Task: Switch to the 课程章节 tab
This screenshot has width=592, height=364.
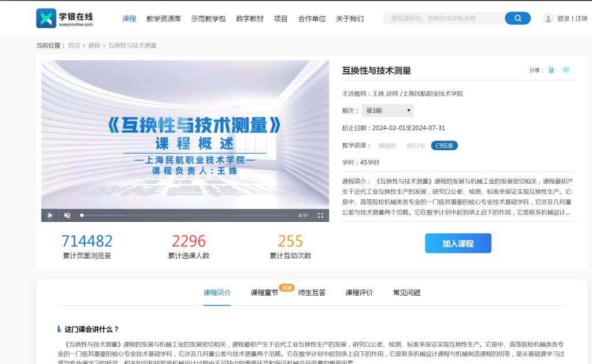Action: point(264,293)
